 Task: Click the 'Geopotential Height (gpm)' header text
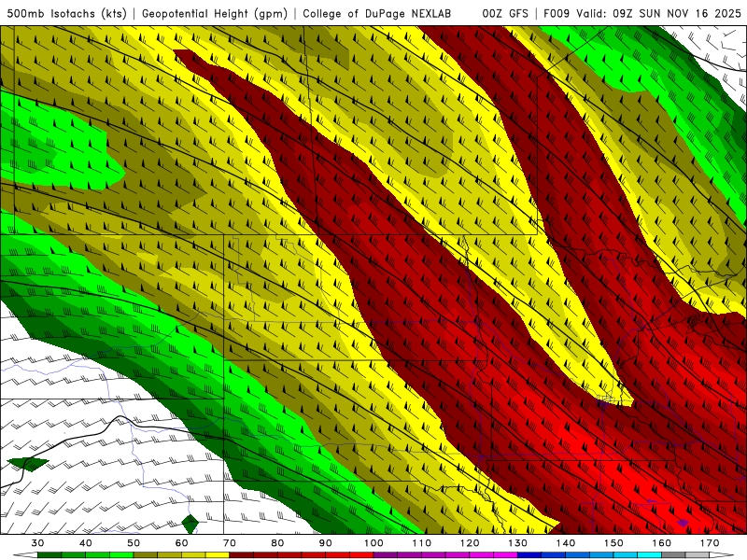click(x=215, y=14)
